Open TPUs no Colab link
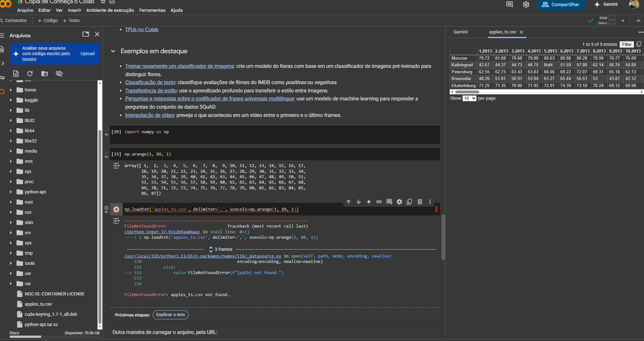This screenshot has height=341, width=644. tap(142, 30)
